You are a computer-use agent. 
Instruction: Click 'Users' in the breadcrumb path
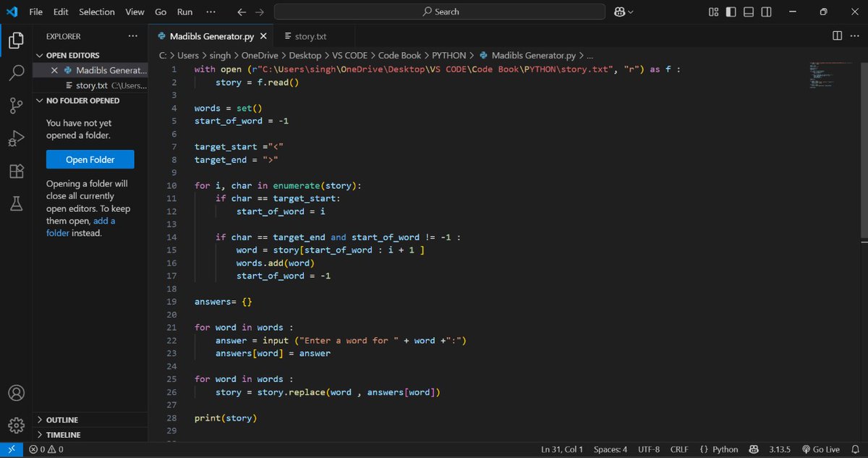pos(188,55)
